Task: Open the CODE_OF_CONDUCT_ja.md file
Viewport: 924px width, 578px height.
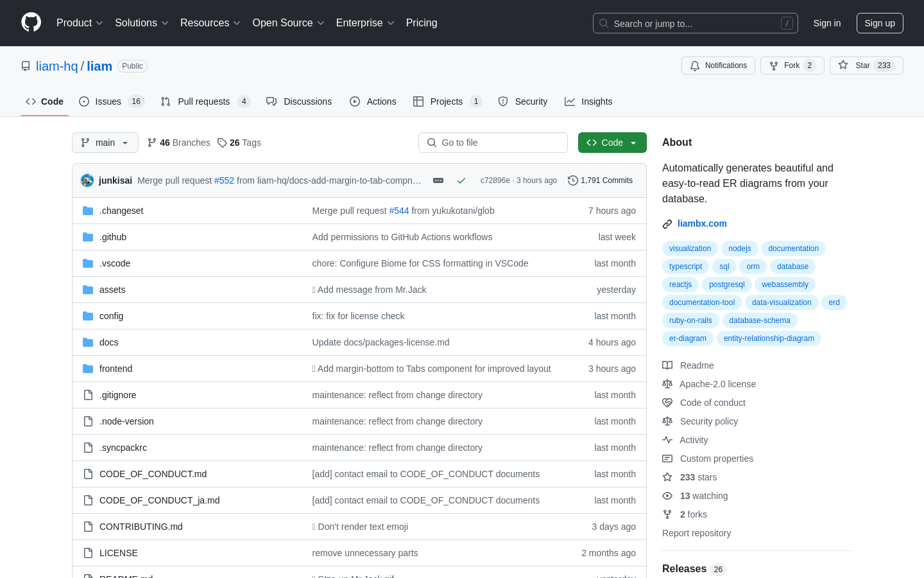Action: click(x=159, y=500)
